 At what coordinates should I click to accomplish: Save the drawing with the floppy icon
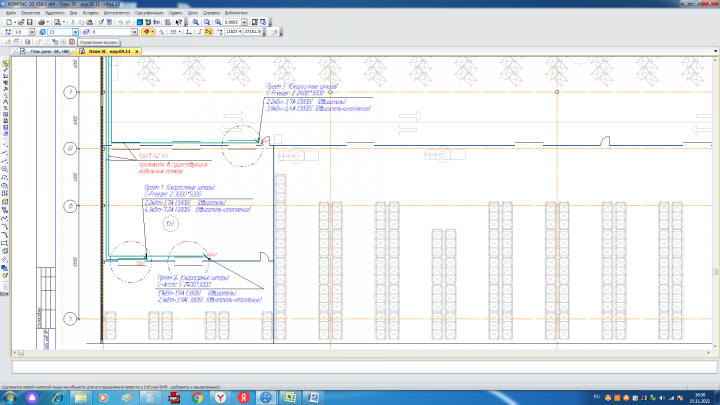tap(29, 22)
